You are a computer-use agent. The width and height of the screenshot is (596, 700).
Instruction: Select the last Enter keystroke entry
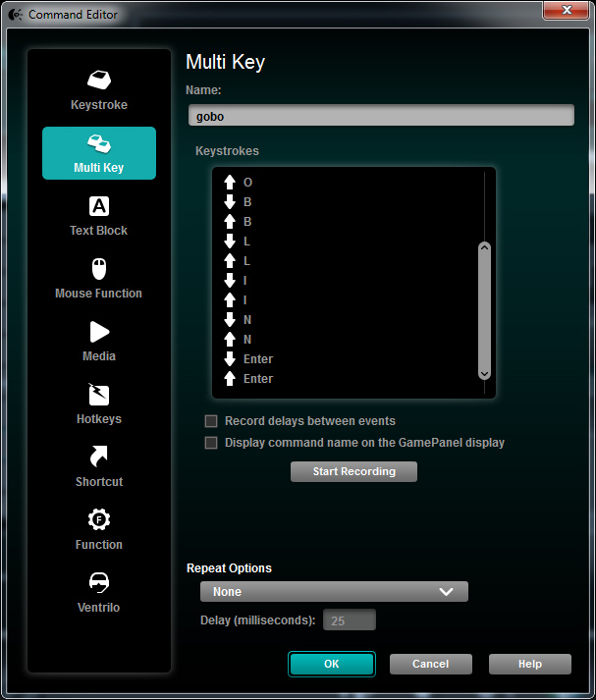[x=257, y=379]
